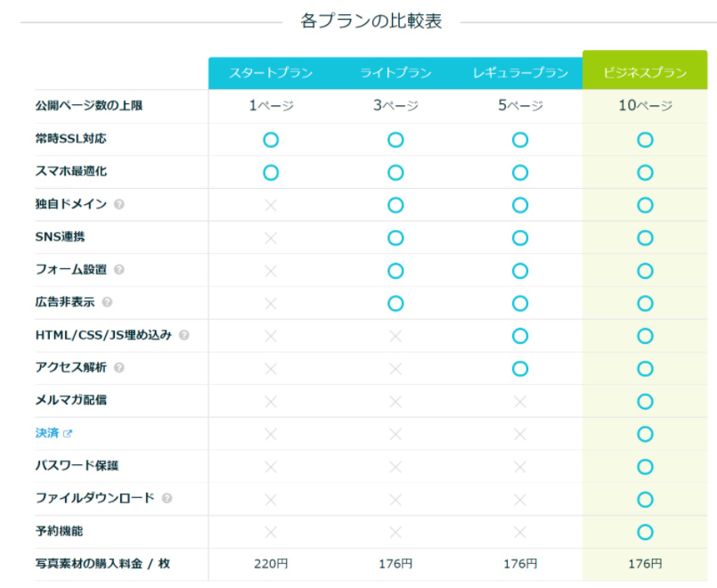717x588 pixels.
Task: Select the スタートプラン column header
Action: tap(271, 73)
